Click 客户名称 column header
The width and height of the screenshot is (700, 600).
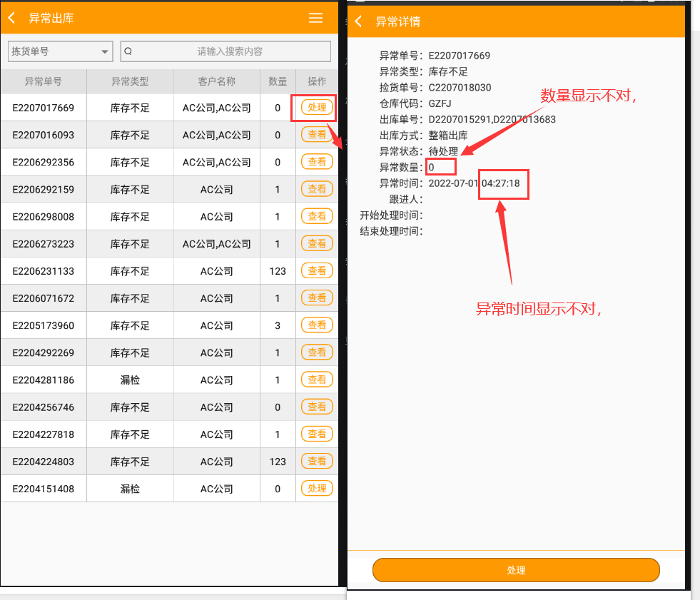pos(216,81)
